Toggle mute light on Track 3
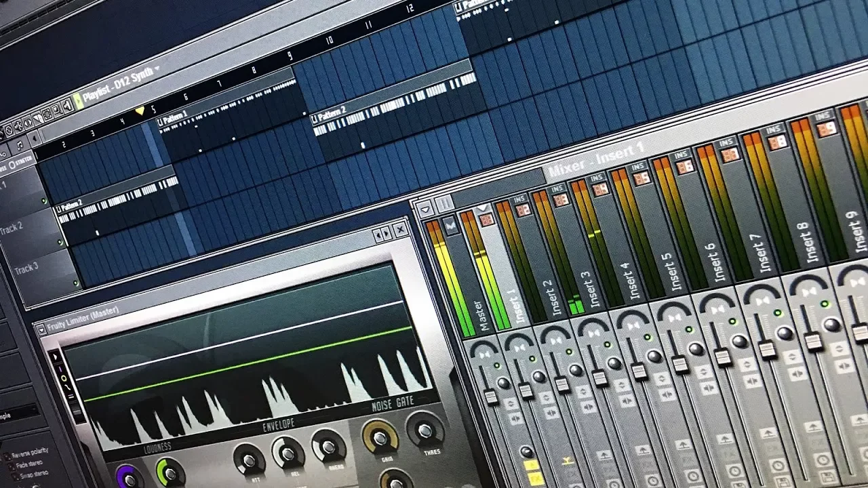Viewport: 868px width, 488px height. pos(77,283)
